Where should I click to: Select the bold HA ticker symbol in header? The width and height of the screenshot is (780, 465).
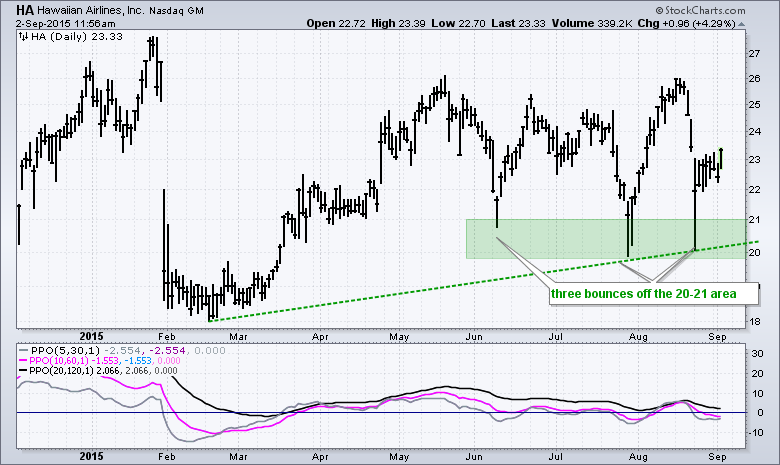click(25, 10)
